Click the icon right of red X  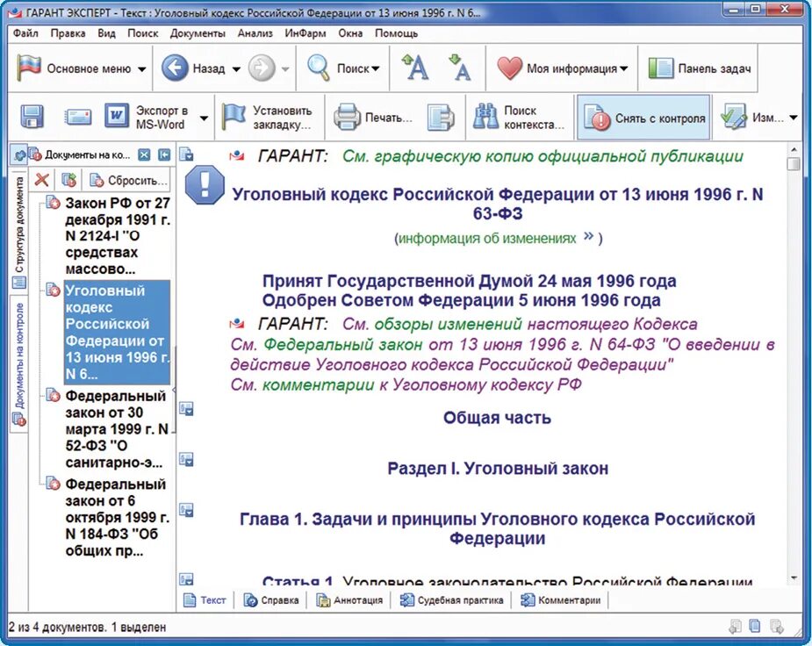[68, 180]
